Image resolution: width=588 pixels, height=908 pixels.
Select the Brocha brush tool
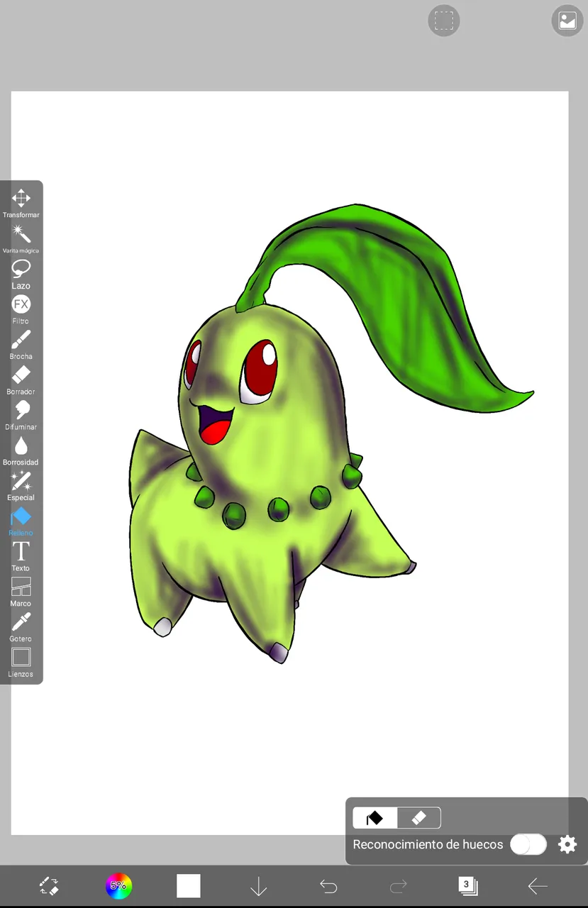click(21, 345)
